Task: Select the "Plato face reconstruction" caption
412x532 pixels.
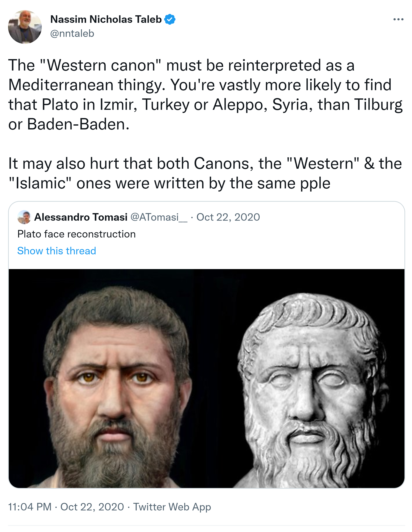Action: click(76, 234)
